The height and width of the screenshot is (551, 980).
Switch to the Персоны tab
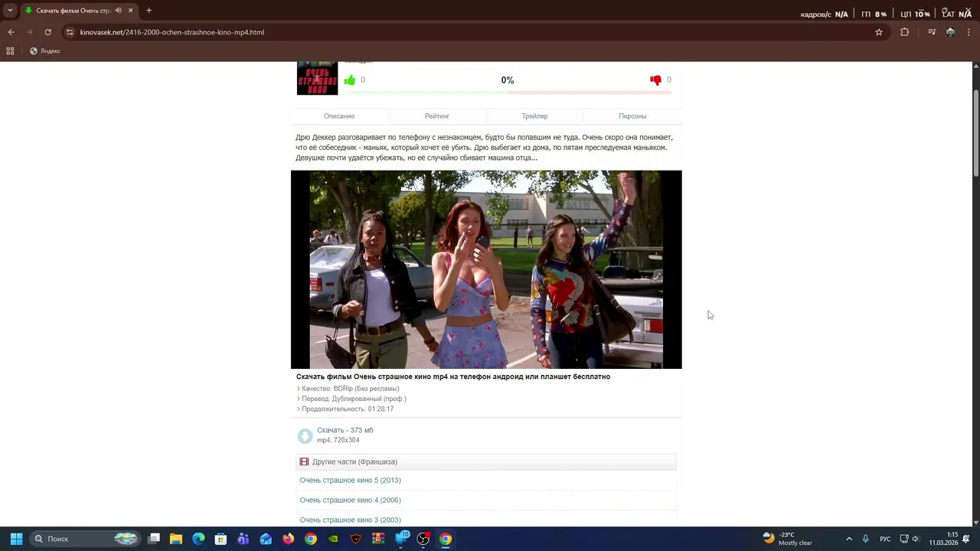(632, 116)
